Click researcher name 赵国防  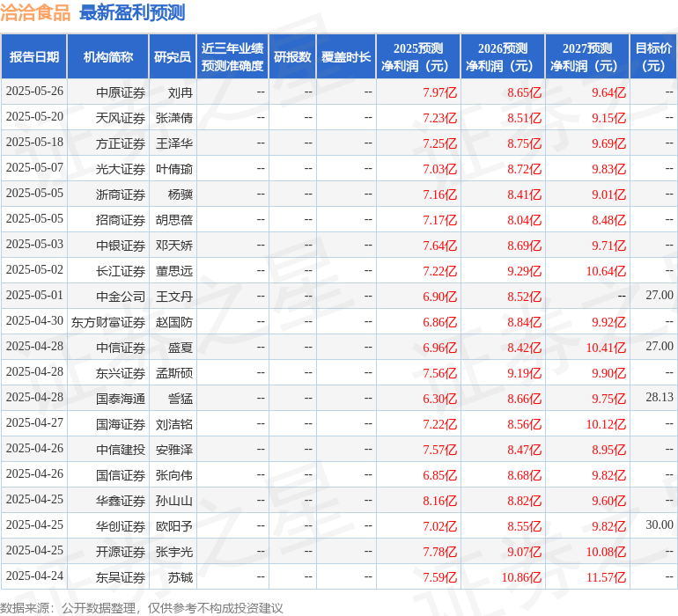(x=174, y=322)
